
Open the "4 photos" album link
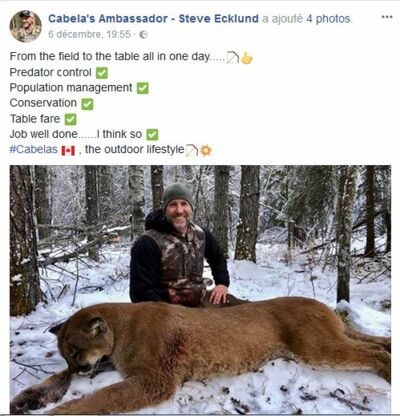329,19
